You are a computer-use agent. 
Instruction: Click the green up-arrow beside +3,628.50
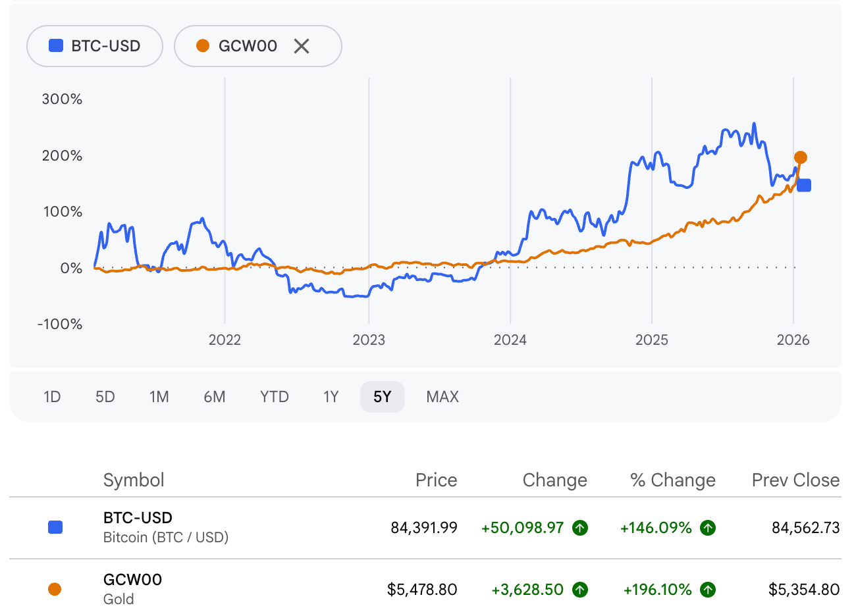[x=580, y=590]
